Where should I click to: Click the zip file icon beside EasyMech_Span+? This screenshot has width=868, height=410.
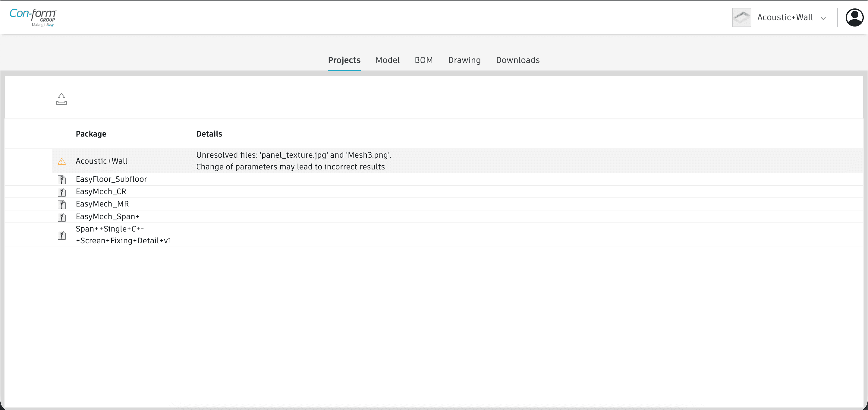click(62, 217)
